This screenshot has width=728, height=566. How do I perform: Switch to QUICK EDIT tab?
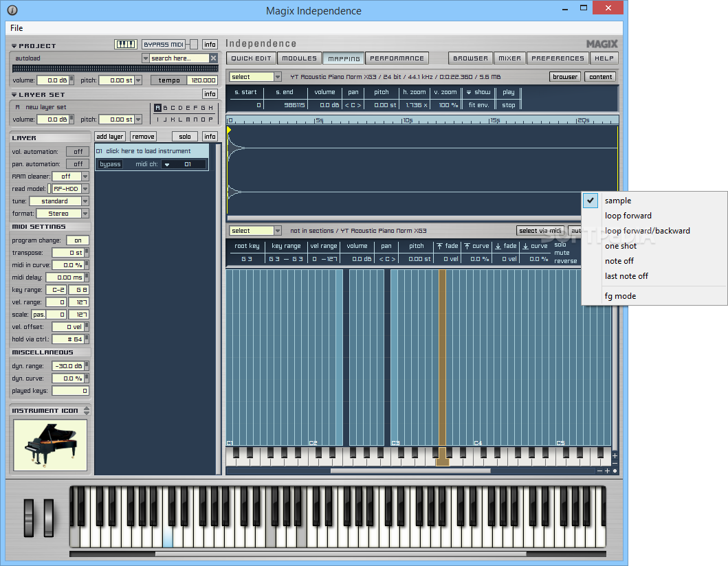(x=251, y=58)
